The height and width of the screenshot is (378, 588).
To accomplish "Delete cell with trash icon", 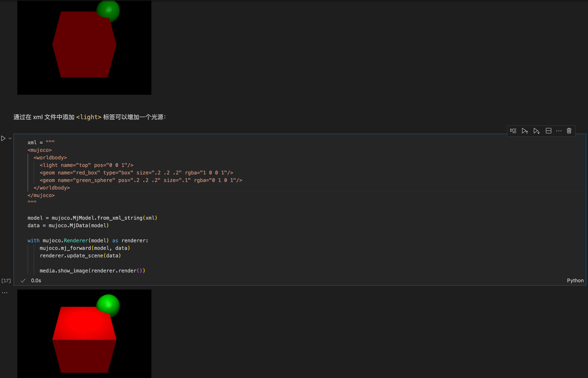I will pos(569,131).
